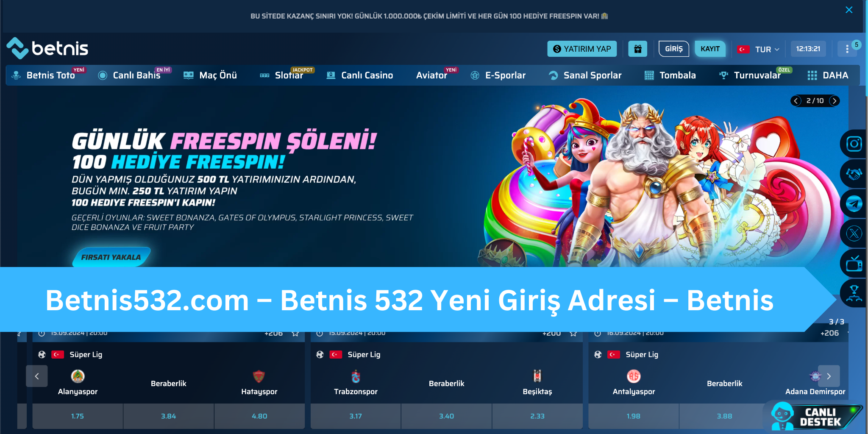Click the Betnis532.com title heading

[409, 300]
